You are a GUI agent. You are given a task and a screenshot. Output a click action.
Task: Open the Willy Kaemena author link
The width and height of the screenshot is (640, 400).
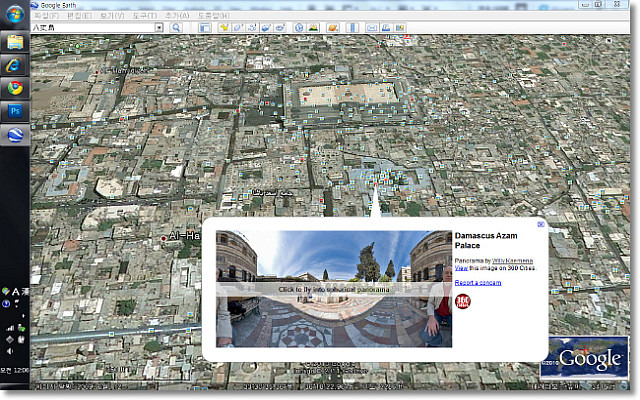click(x=512, y=260)
